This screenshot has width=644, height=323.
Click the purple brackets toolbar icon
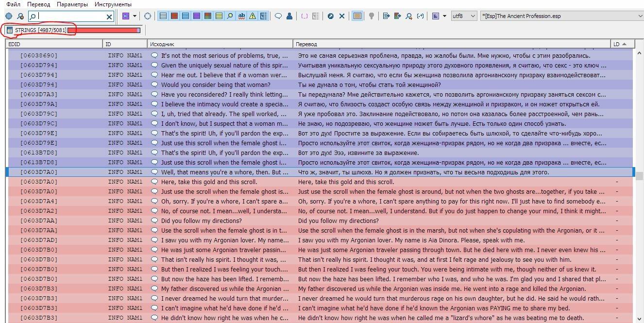click(x=305, y=16)
